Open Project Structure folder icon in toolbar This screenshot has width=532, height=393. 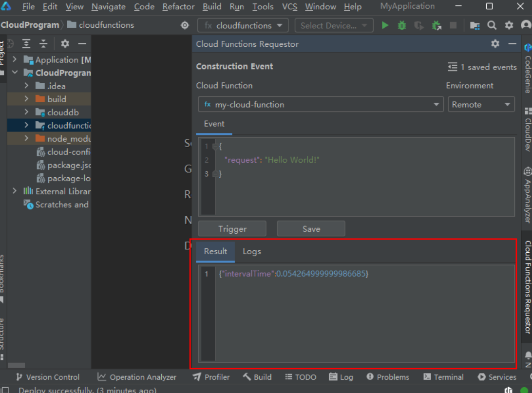tap(475, 25)
